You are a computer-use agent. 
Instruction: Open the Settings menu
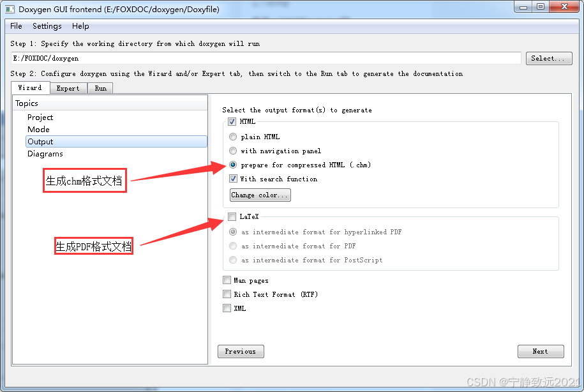pyautogui.click(x=47, y=26)
